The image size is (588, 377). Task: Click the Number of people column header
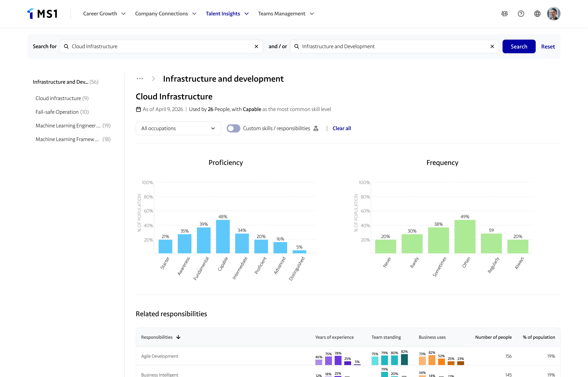(x=493, y=337)
